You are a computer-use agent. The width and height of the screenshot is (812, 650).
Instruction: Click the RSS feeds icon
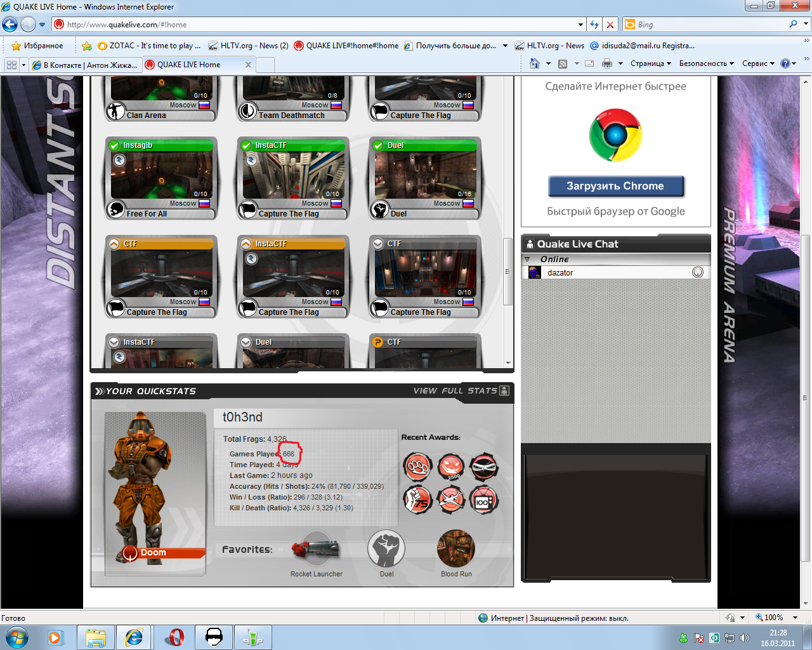click(563, 63)
